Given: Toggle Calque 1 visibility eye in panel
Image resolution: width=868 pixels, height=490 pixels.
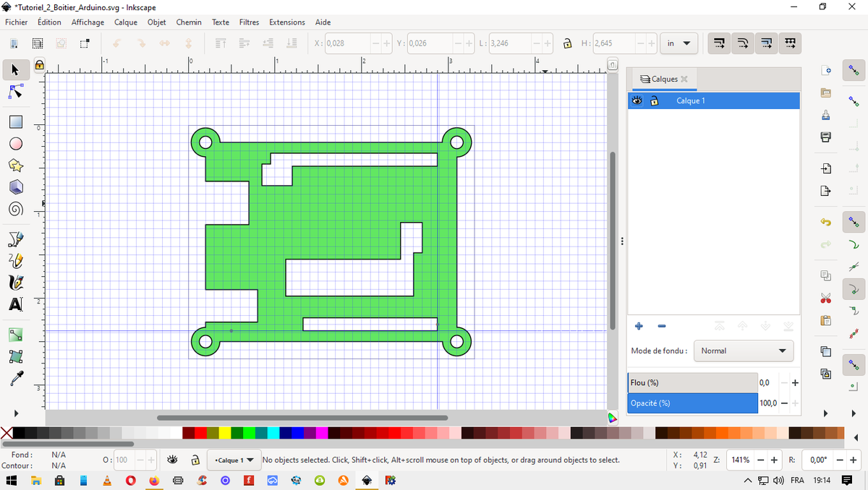Looking at the screenshot, I should pos(637,100).
